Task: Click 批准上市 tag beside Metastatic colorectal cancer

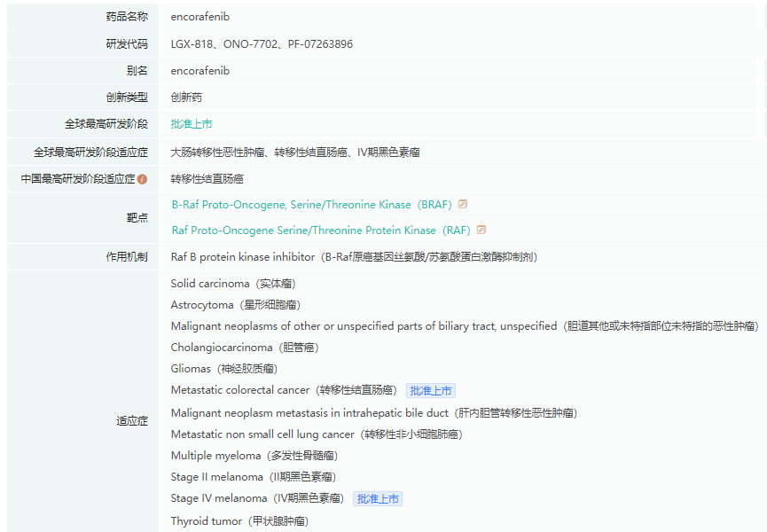Action: click(430, 391)
